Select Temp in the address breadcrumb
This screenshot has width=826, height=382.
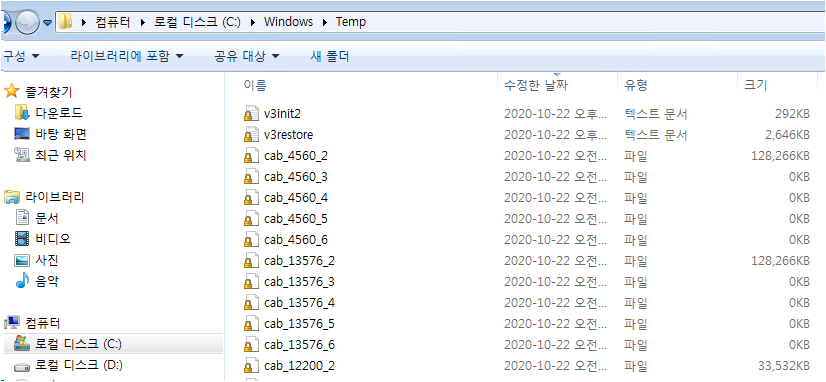coord(350,22)
